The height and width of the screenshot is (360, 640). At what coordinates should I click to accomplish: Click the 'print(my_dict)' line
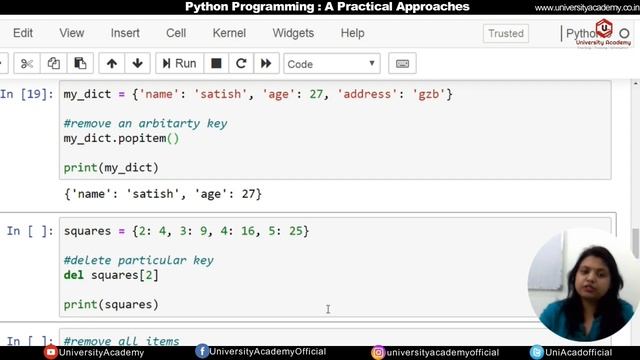[111, 168]
